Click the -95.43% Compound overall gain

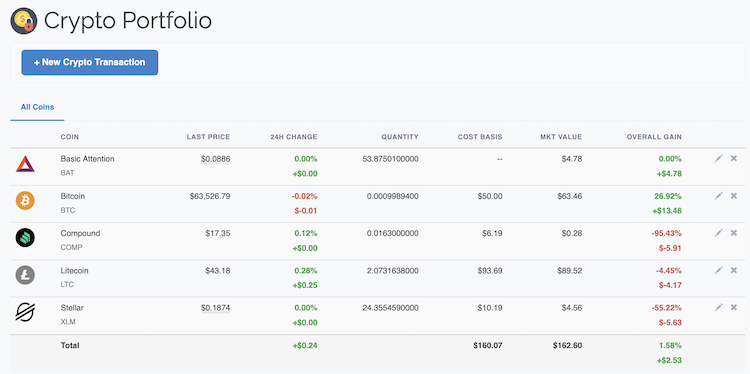point(666,233)
